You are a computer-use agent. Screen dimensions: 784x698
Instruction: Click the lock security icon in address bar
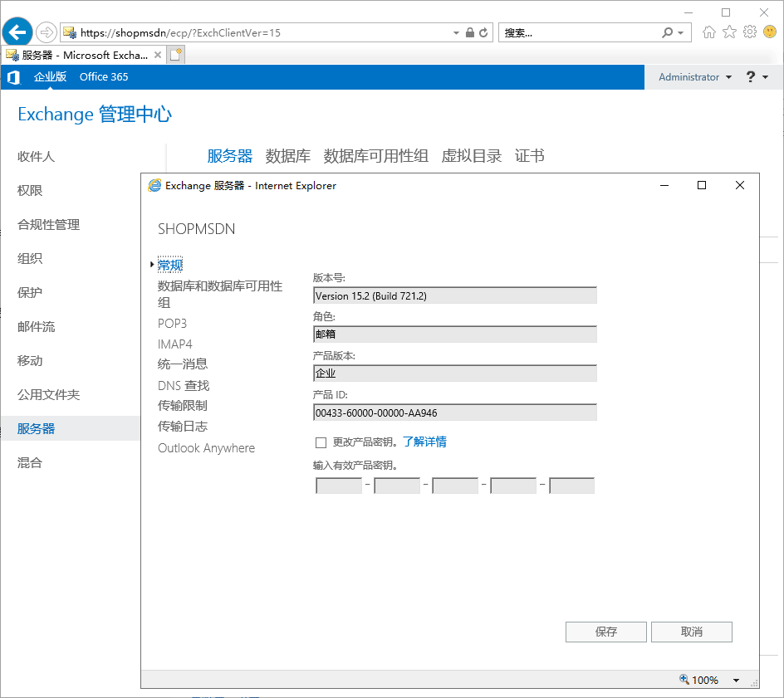tap(469, 32)
